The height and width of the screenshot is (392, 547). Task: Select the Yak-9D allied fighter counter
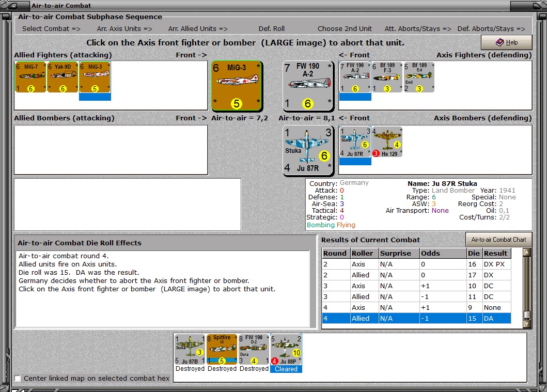pyautogui.click(x=62, y=77)
